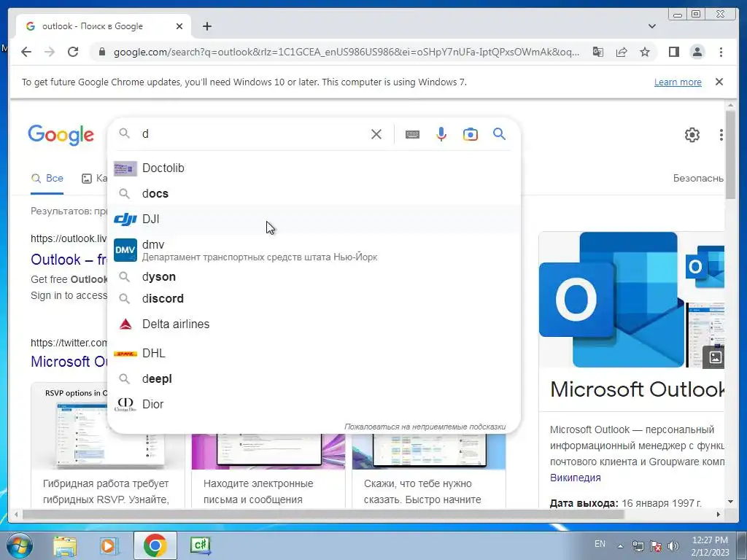Open the Википедия link
Image resolution: width=747 pixels, height=560 pixels.
coord(575,478)
